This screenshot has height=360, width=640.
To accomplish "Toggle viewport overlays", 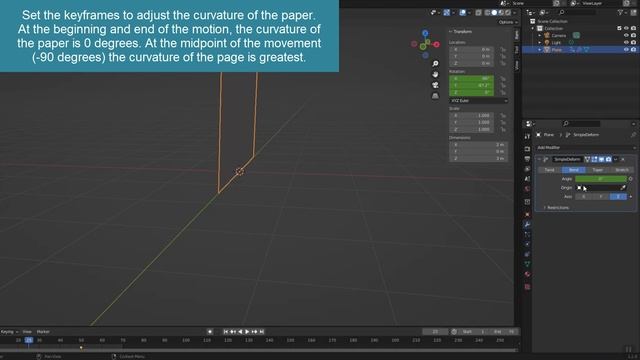I will 462,13.
